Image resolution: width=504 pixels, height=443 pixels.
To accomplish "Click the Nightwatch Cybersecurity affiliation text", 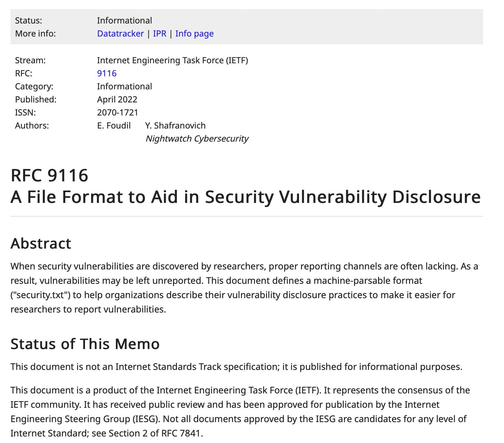I will 197,139.
